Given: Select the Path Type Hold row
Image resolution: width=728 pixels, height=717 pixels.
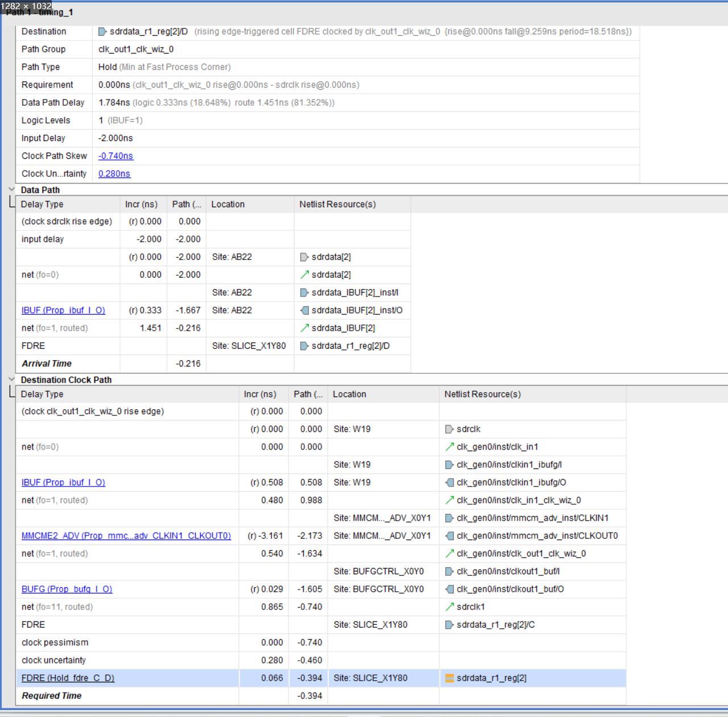Looking at the screenshot, I should pyautogui.click(x=328, y=67).
